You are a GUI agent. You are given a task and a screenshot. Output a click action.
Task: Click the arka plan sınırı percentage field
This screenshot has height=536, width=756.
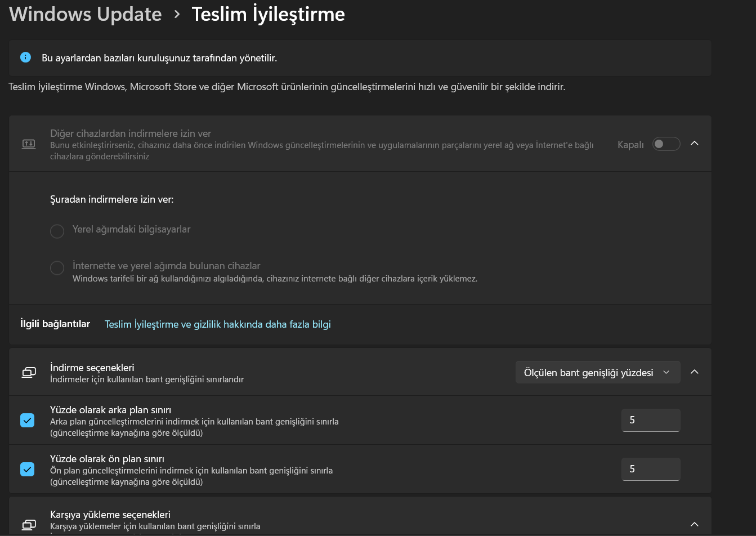(x=651, y=420)
